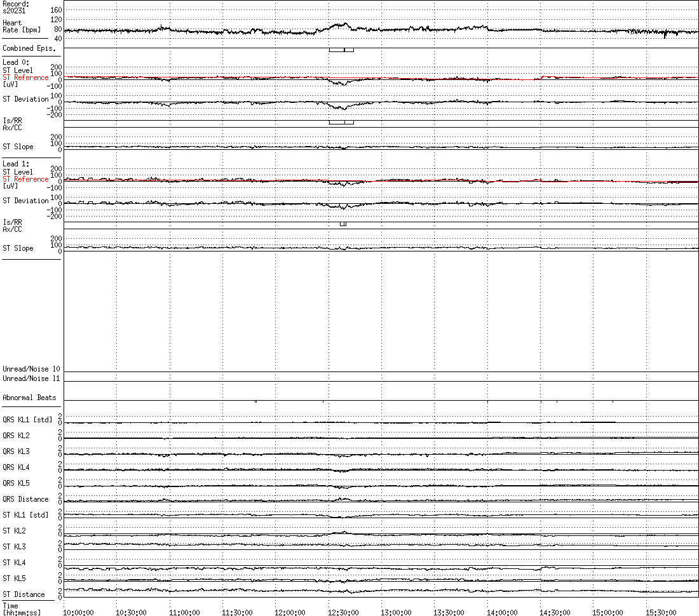The image size is (699, 616).
Task: Click the 12:30:00 time axis label
Action: (x=343, y=612)
